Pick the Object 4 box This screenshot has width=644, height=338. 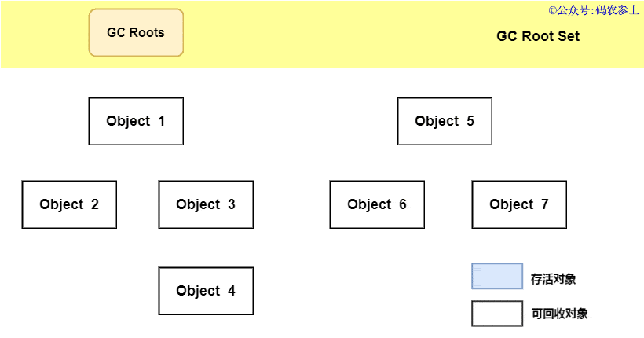(206, 291)
